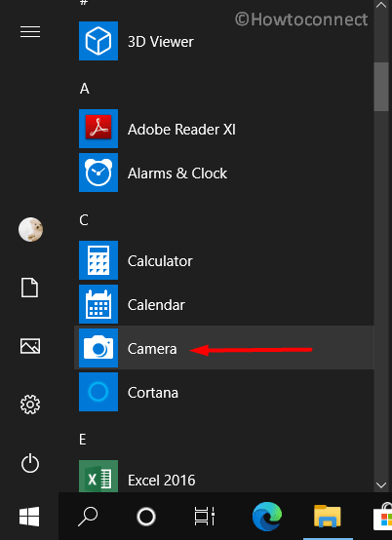The width and height of the screenshot is (392, 540).
Task: Open the Adobe Reader XI icon
Action: pyautogui.click(x=98, y=129)
